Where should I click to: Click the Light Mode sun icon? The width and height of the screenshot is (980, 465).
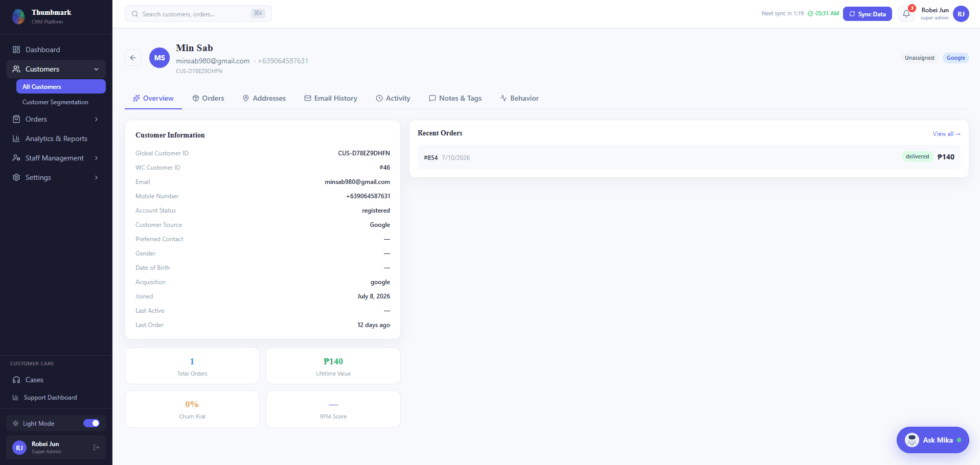(15, 424)
